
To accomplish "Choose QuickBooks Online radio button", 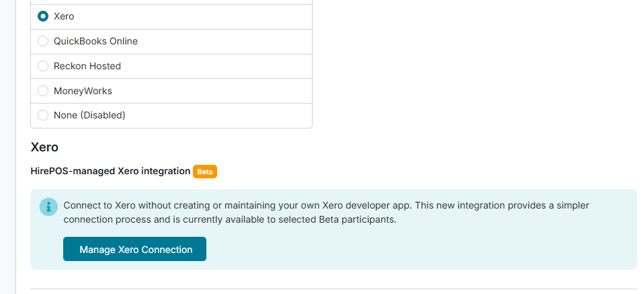I will 43,41.
